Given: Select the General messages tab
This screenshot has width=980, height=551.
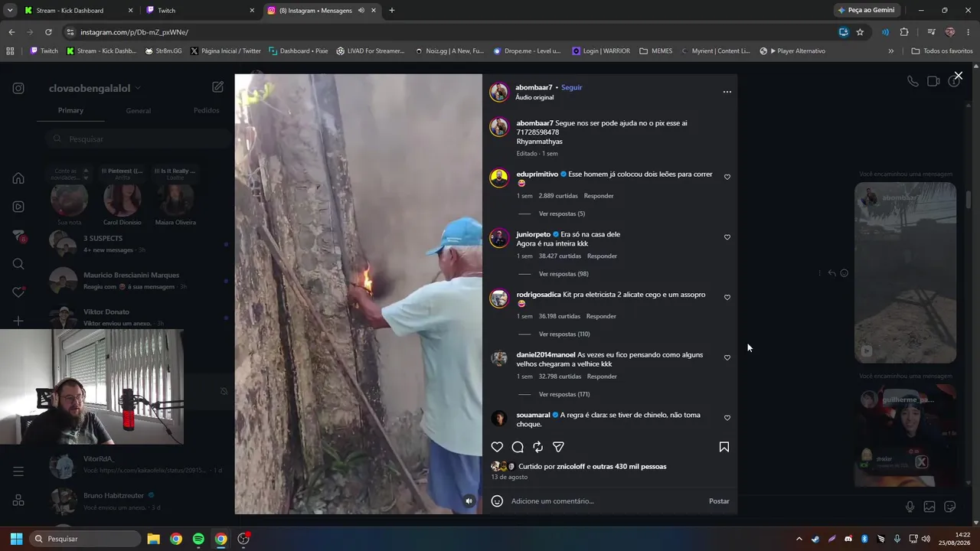Looking at the screenshot, I should coord(138,111).
